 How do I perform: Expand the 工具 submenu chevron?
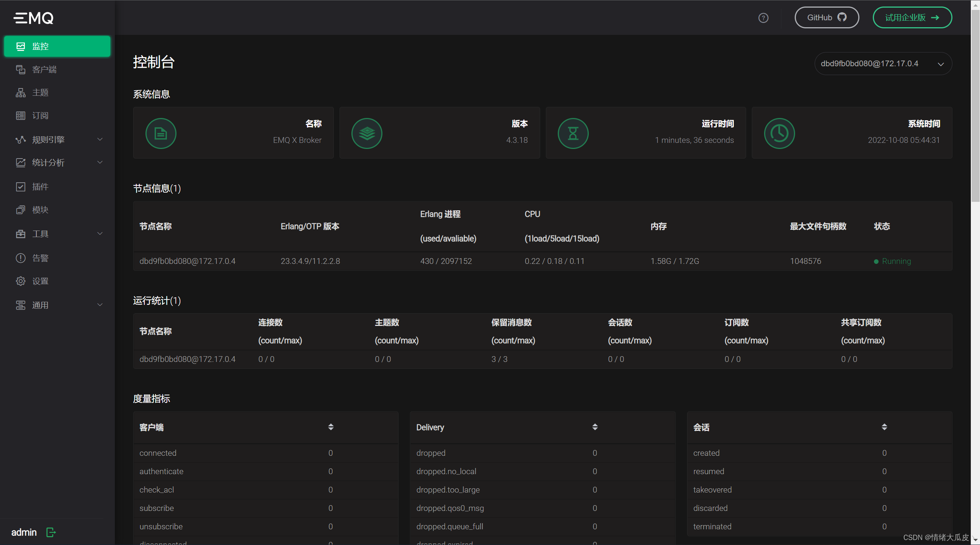(100, 233)
